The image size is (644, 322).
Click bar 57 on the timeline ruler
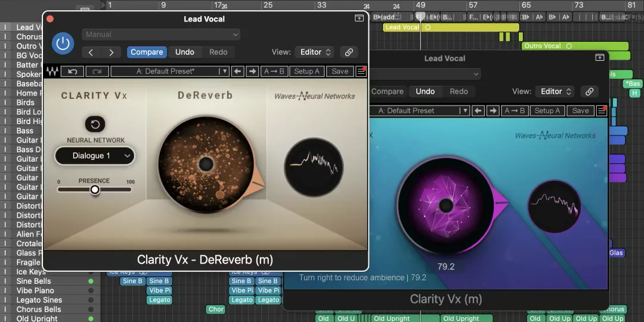(x=473, y=5)
